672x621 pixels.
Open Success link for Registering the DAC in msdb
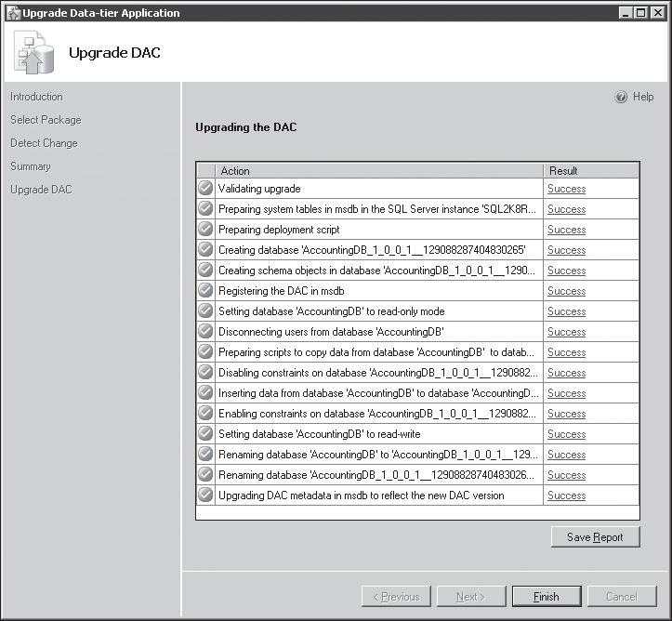(x=567, y=291)
